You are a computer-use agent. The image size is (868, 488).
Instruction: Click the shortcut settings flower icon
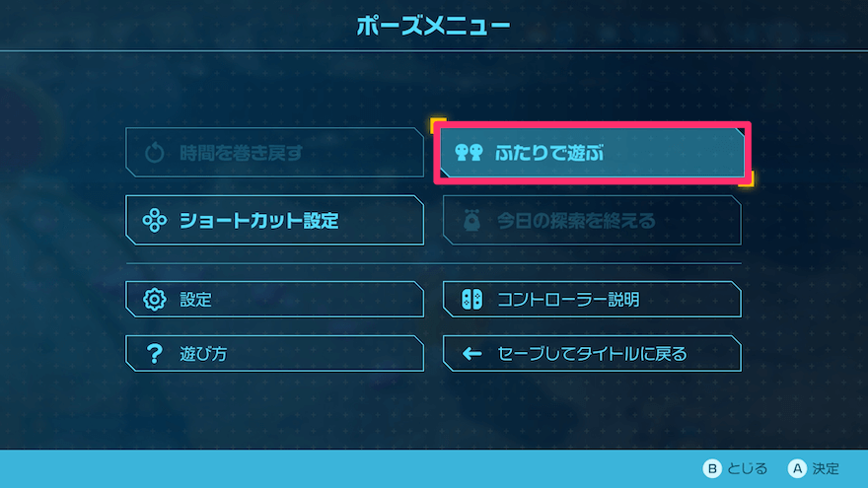(x=154, y=220)
